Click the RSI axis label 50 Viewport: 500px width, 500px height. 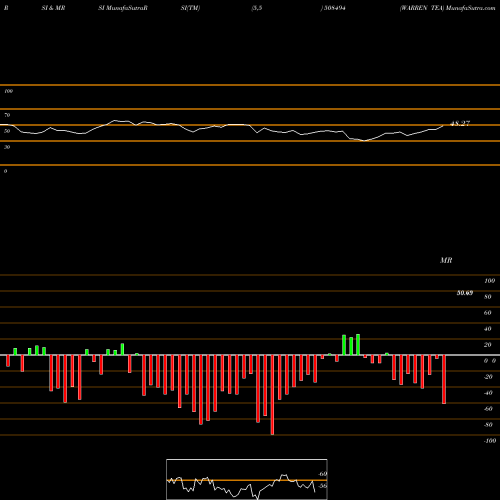[7, 131]
